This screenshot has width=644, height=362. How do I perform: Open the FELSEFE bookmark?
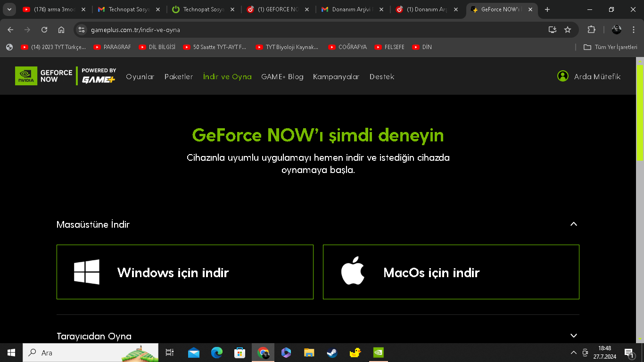[389, 47]
